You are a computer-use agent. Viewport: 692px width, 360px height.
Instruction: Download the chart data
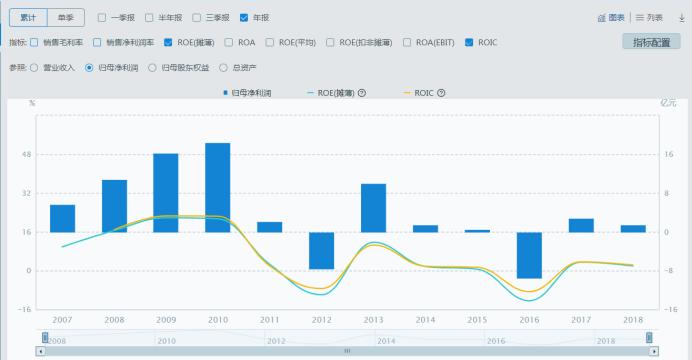click(682, 18)
